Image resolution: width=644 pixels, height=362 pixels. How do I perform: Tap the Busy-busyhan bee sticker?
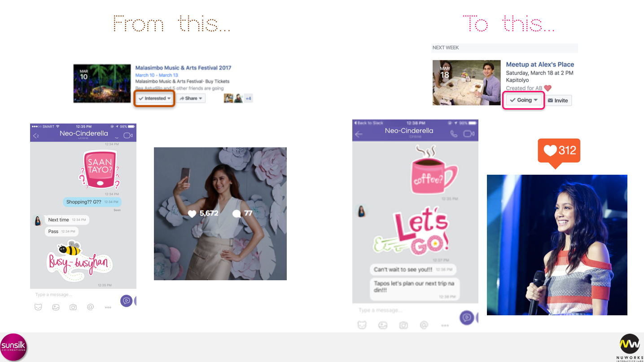[x=79, y=261]
